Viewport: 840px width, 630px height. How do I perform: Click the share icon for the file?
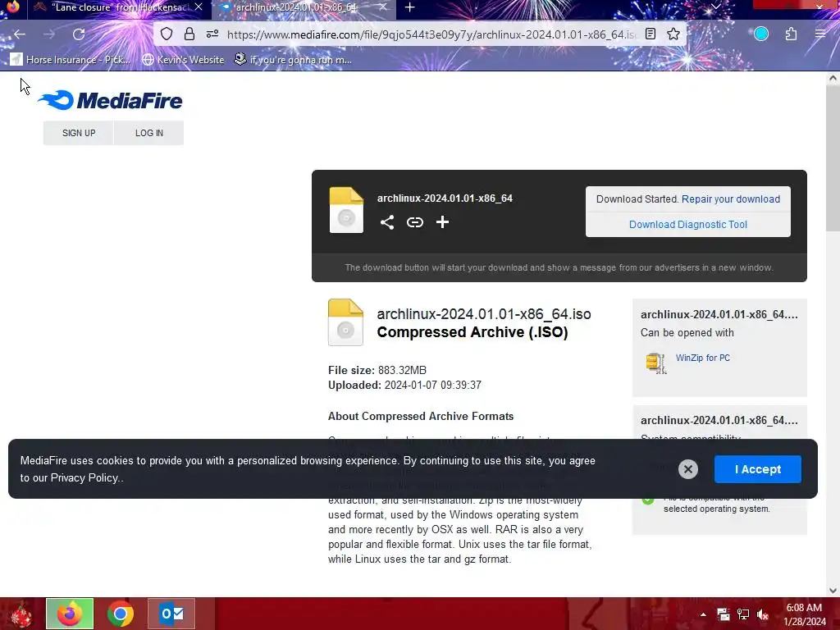pos(387,222)
